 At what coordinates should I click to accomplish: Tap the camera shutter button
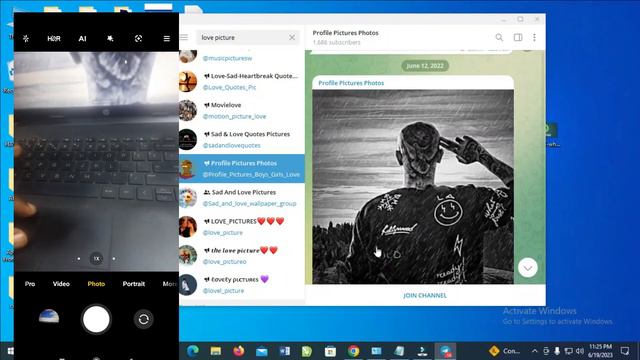(x=96, y=319)
